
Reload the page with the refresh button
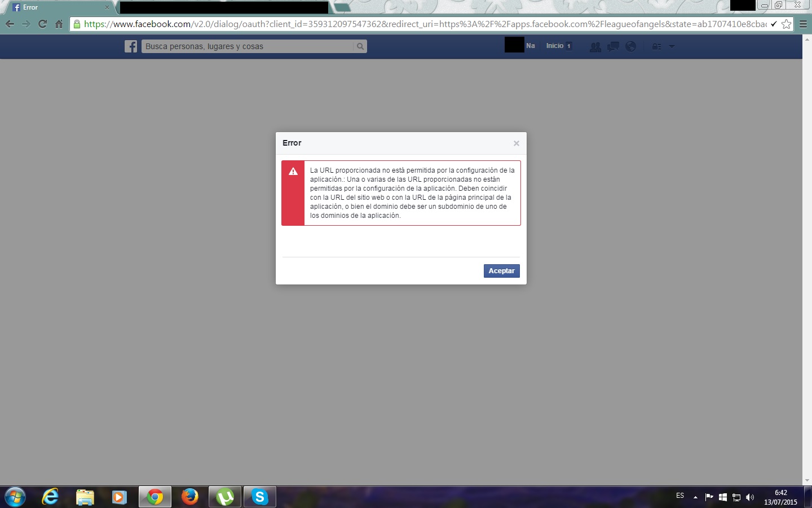[x=42, y=24]
